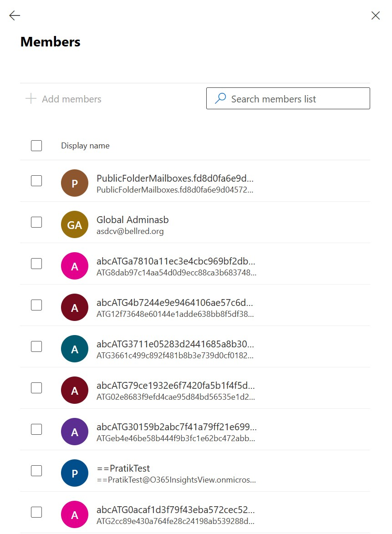Check the box for Global Adminasb
This screenshot has height=534, width=392.
click(36, 223)
